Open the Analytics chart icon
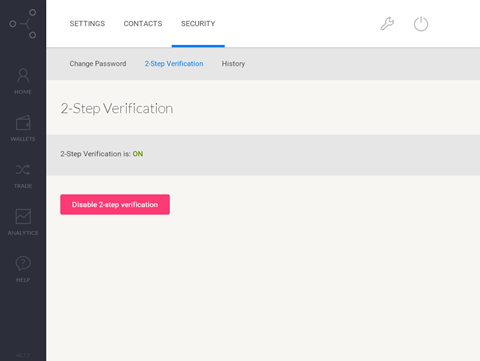 [x=23, y=217]
